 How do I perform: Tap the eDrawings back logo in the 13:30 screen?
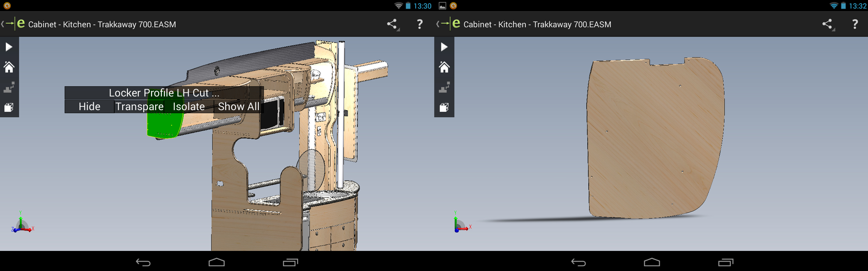tap(14, 24)
